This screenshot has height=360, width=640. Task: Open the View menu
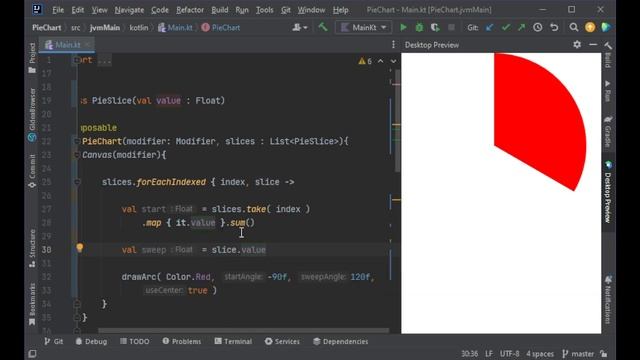point(99,10)
